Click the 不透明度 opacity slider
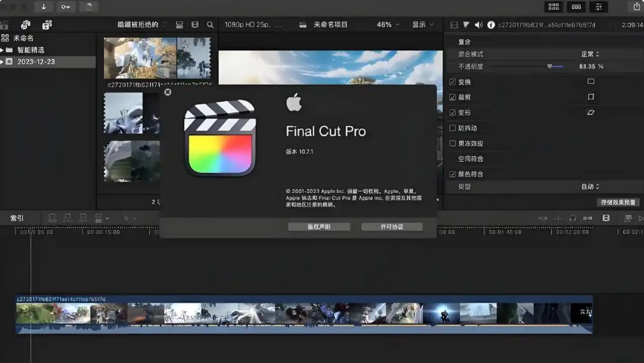The width and height of the screenshot is (644, 363). coord(550,66)
